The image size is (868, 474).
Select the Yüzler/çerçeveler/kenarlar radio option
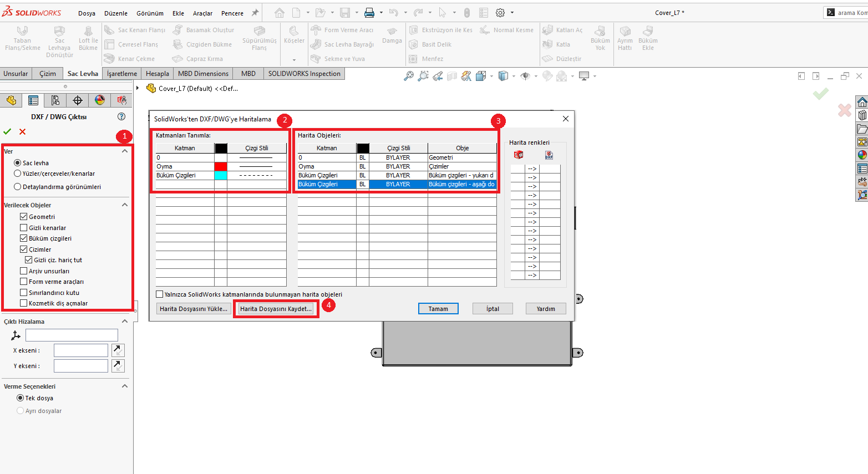[18, 174]
